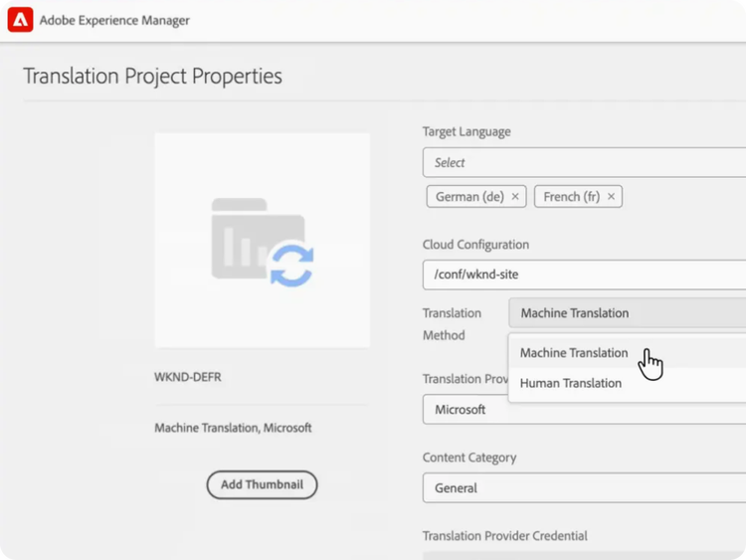Image resolution: width=746 pixels, height=560 pixels.
Task: Select the German (de) tag label
Action: (x=468, y=197)
